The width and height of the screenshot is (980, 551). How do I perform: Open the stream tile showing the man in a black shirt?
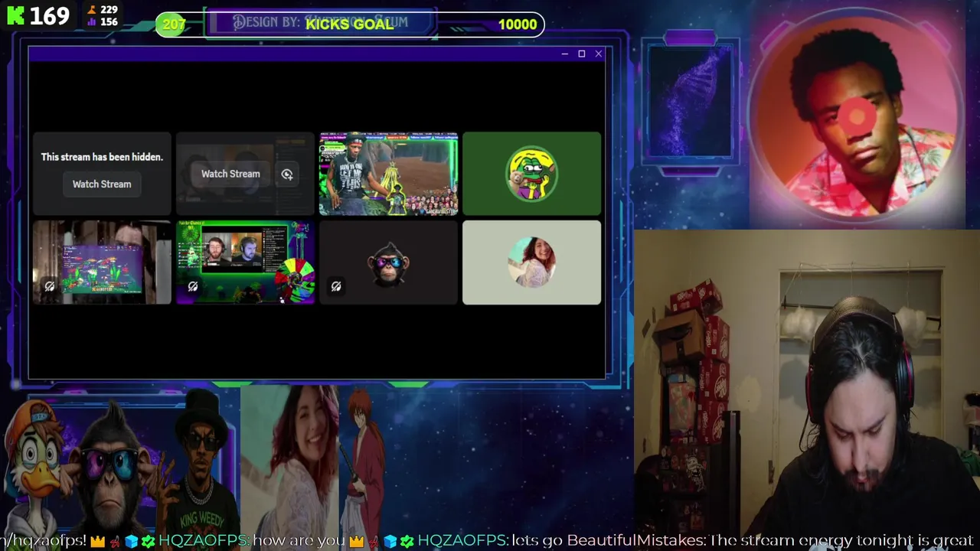coord(388,174)
